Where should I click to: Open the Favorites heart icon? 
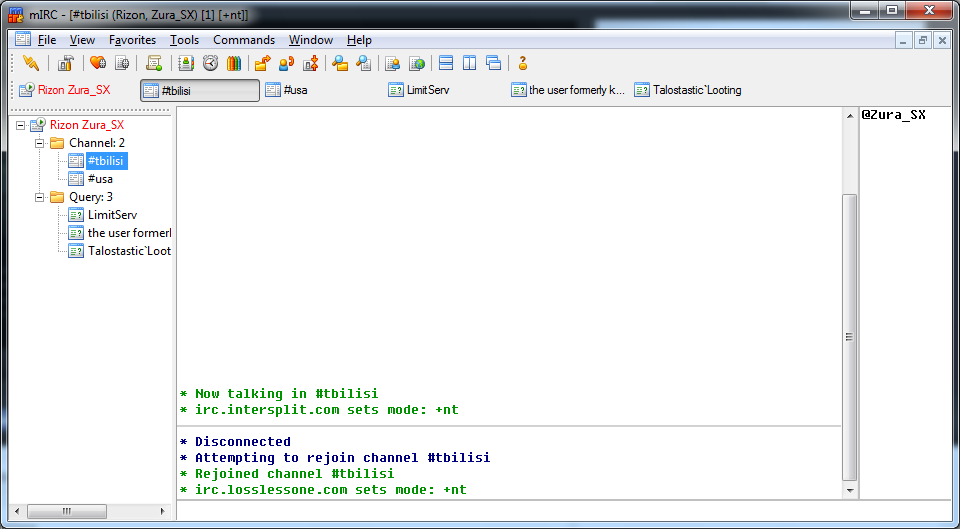[98, 63]
